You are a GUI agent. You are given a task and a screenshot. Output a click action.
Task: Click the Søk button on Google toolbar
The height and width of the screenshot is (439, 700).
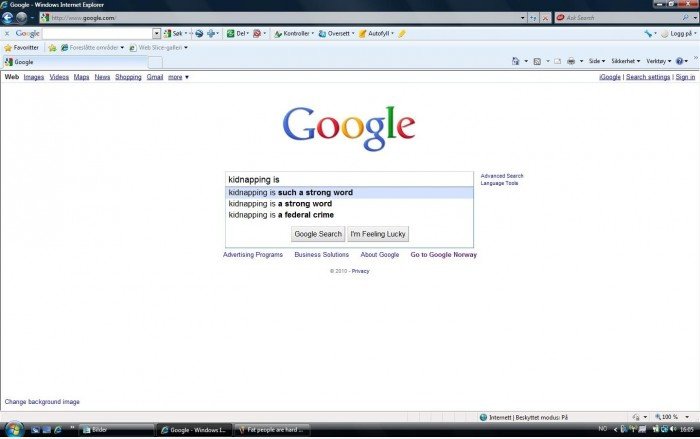pos(174,33)
